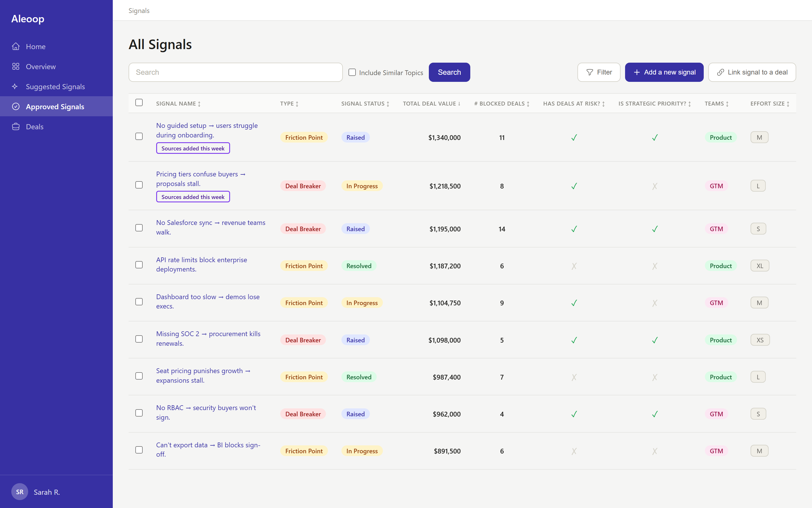
Task: Sort by Signal Name column
Action: coord(178,104)
